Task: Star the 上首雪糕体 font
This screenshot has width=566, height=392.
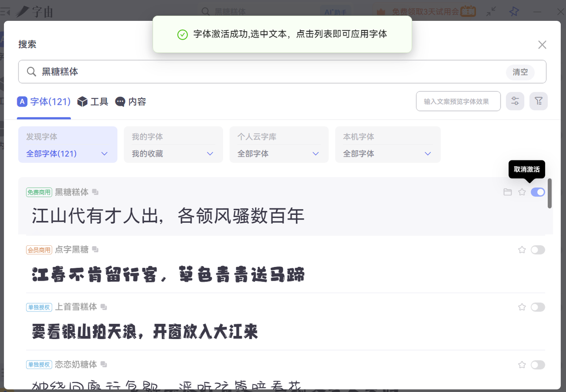Action: coord(522,307)
